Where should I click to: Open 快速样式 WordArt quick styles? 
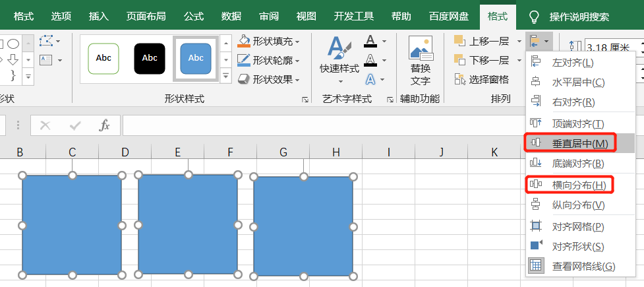pos(339,57)
